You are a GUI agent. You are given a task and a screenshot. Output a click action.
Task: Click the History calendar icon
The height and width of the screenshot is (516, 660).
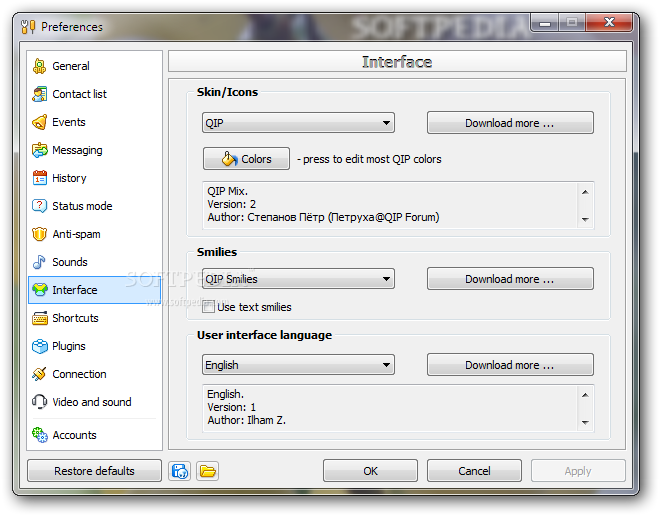tap(40, 178)
